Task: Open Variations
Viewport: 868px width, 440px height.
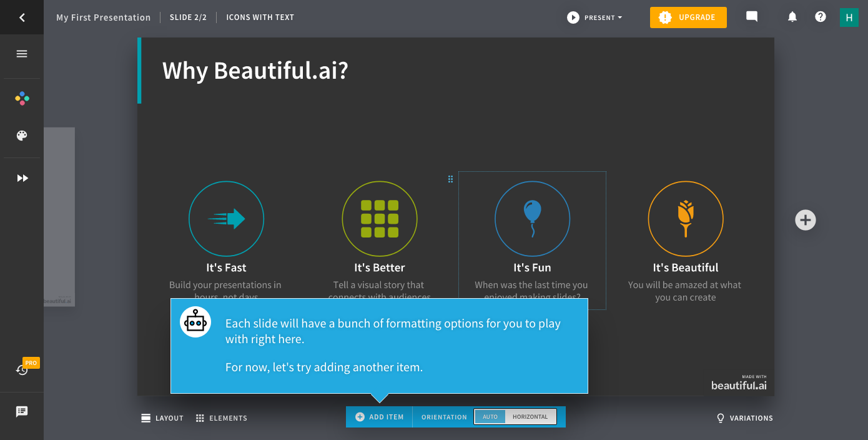Action: (x=745, y=418)
